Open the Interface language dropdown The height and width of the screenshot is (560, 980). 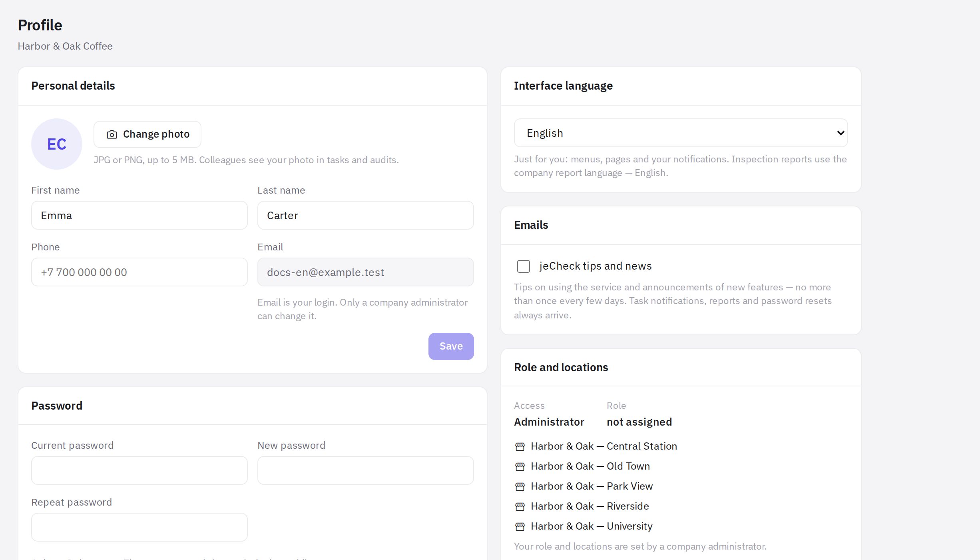(681, 133)
